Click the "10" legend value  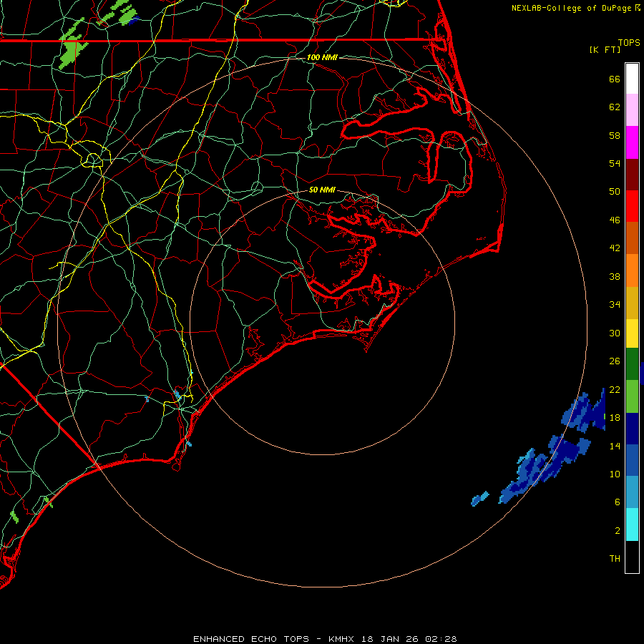(615, 474)
